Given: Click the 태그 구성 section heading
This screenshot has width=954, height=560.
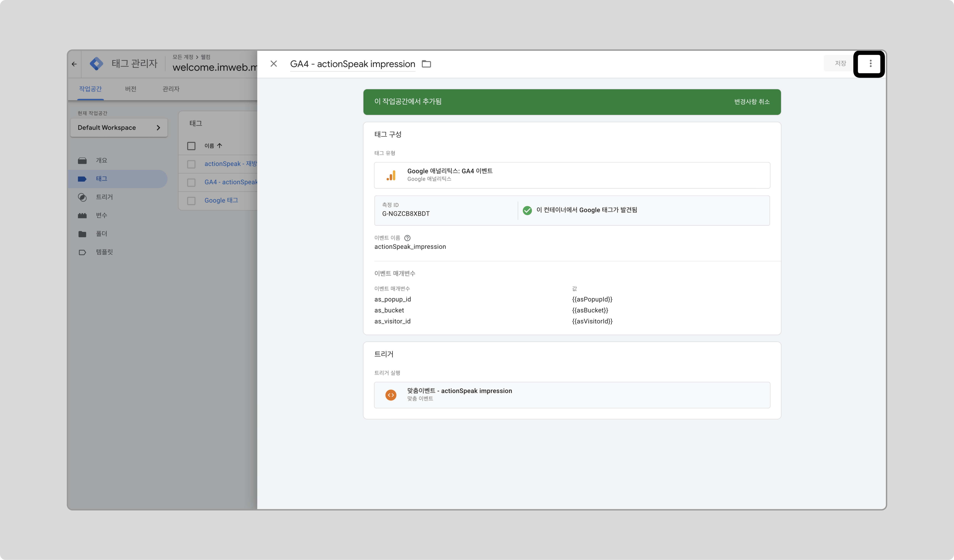Looking at the screenshot, I should tap(388, 134).
